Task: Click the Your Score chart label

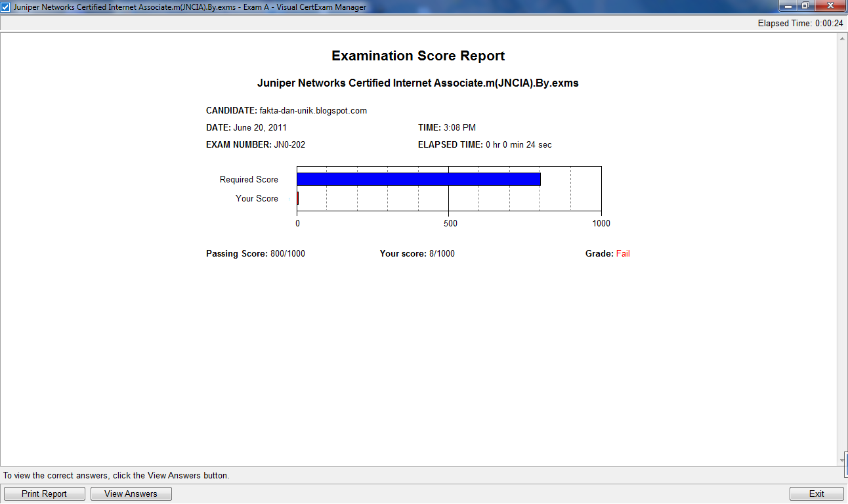Action: [x=257, y=198]
